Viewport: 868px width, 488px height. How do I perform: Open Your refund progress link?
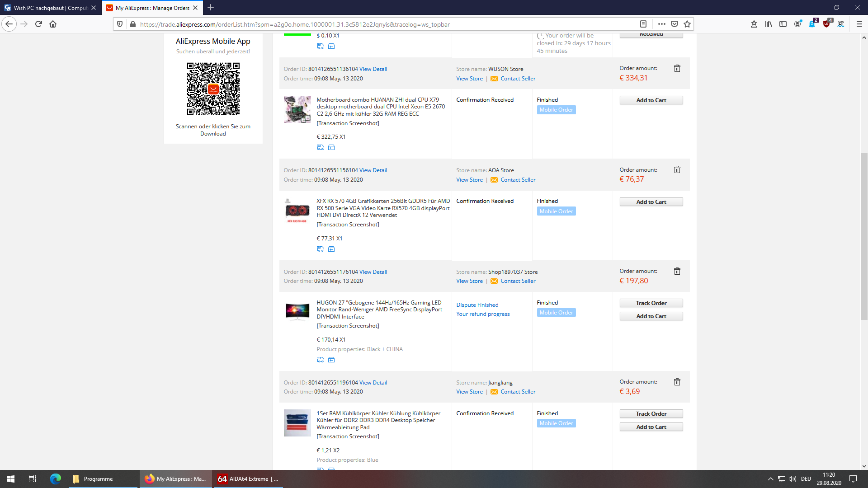pos(483,314)
